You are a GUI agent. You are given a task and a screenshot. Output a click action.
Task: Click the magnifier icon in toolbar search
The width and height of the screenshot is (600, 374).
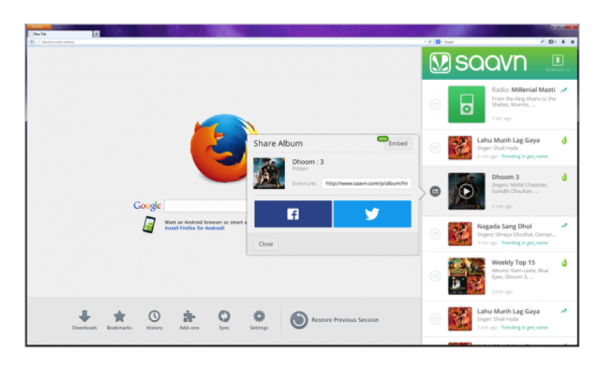click(542, 42)
